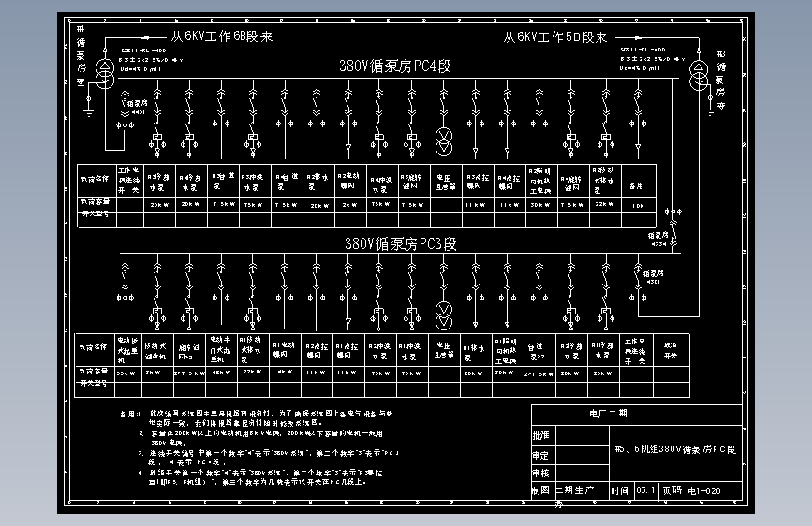The width and height of the screenshot is (812, 526).
Task: Click the '从6KV工作6B段来' label
Action: (222, 37)
